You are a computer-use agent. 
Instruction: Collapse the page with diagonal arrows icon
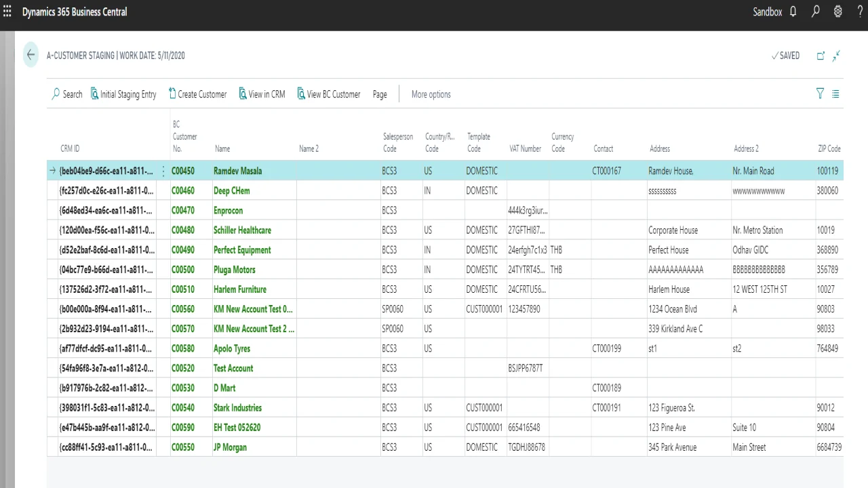[x=837, y=56]
